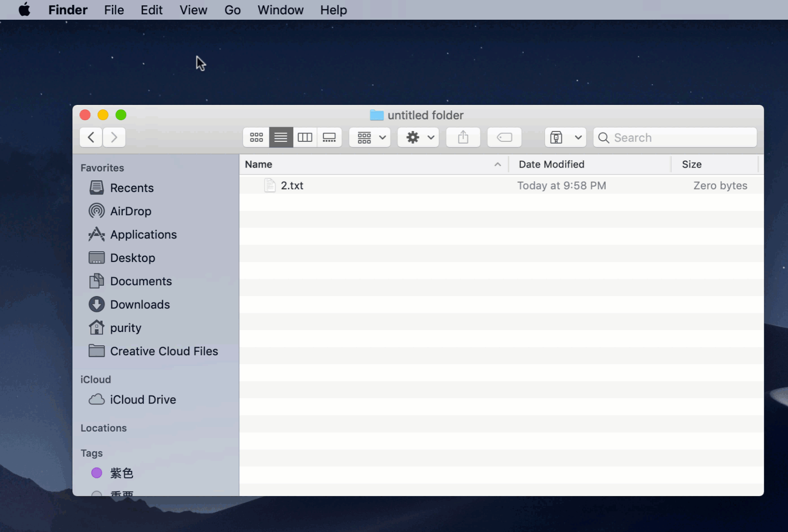This screenshot has width=788, height=532.
Task: Open Recents in the sidebar
Action: [121, 188]
